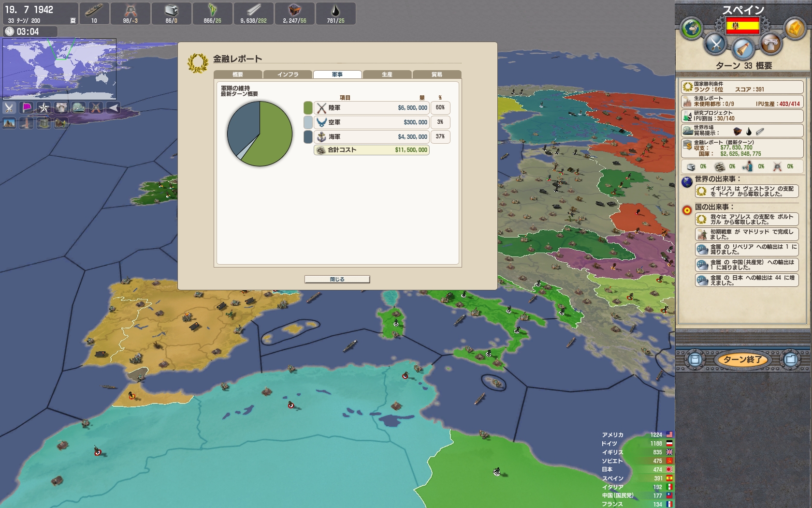Click the toaster goods indicator 86/0
This screenshot has height=508, width=812.
pos(171,14)
